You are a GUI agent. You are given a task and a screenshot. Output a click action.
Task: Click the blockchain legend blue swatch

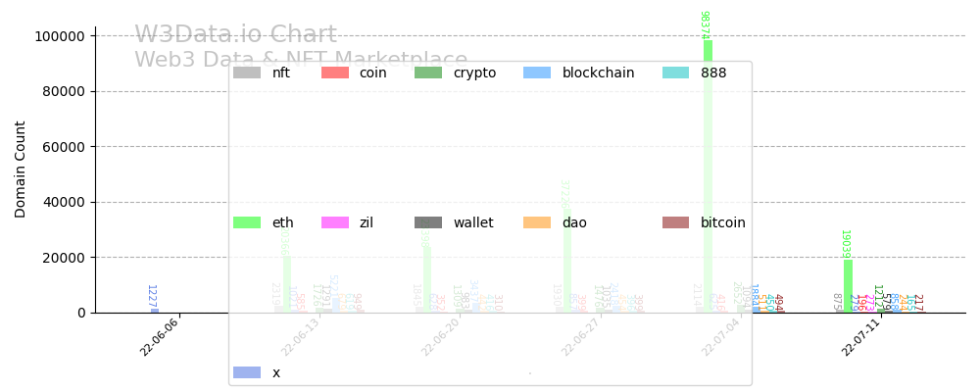537,73
